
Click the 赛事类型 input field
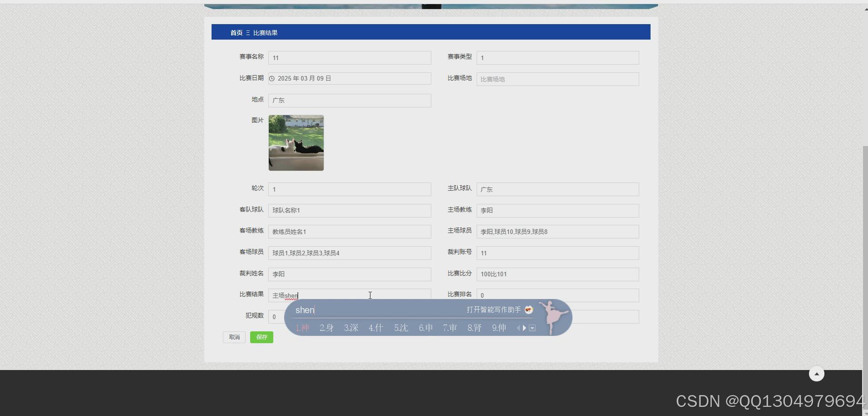[x=557, y=58]
